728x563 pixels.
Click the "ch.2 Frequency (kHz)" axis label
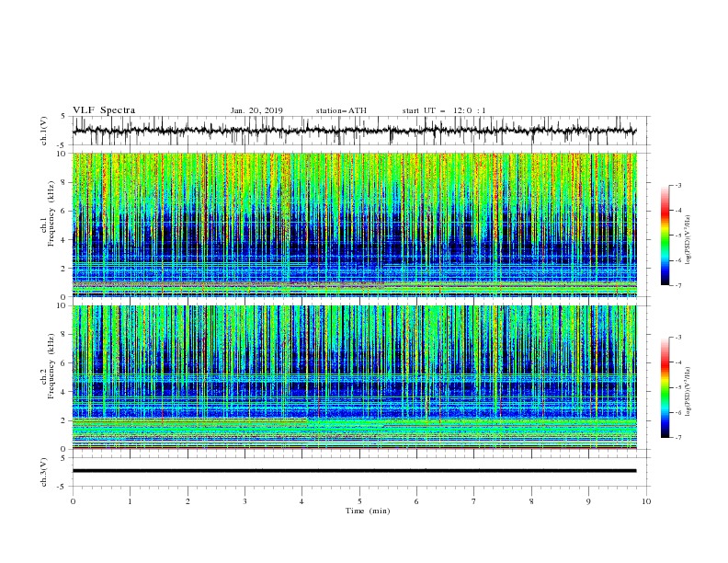click(48, 366)
